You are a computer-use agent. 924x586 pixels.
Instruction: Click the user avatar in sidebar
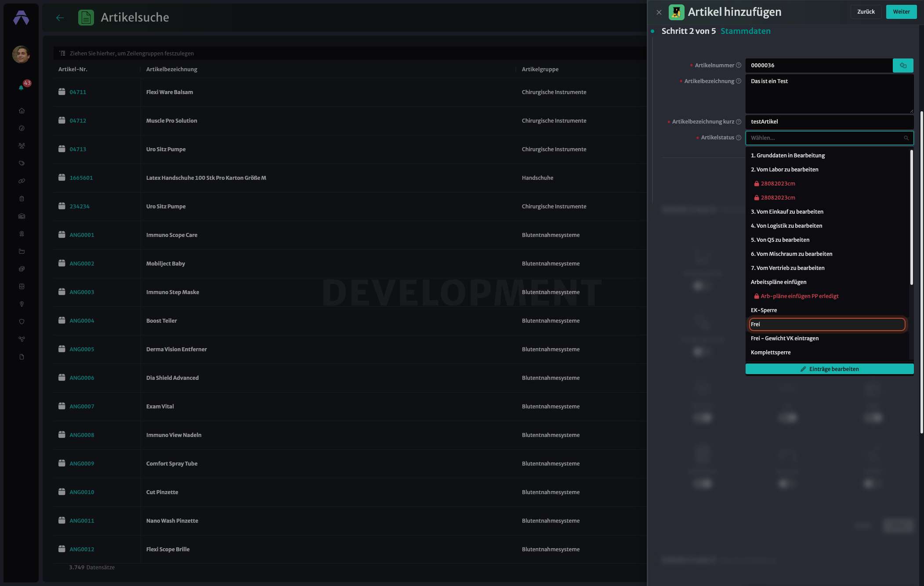pyautogui.click(x=21, y=55)
